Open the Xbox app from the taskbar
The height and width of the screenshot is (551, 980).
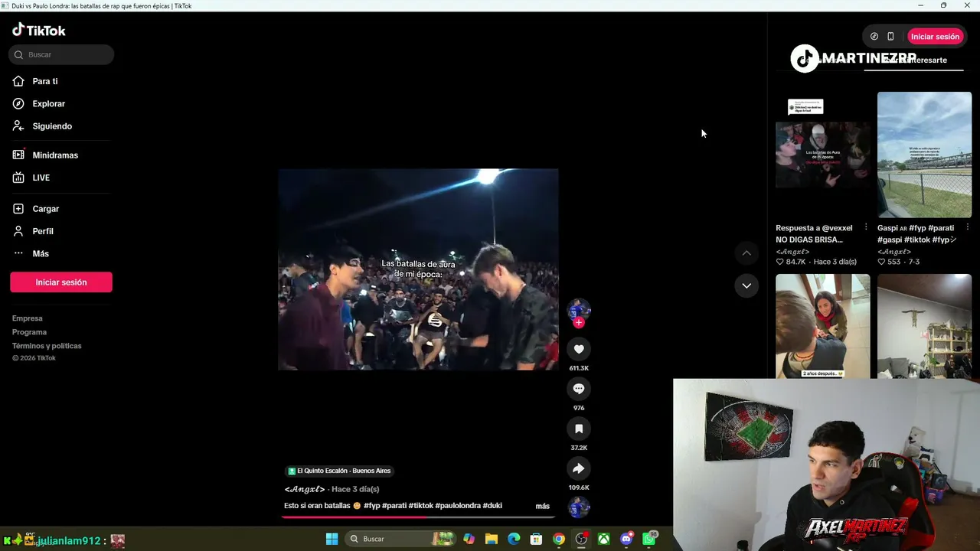coord(604,539)
